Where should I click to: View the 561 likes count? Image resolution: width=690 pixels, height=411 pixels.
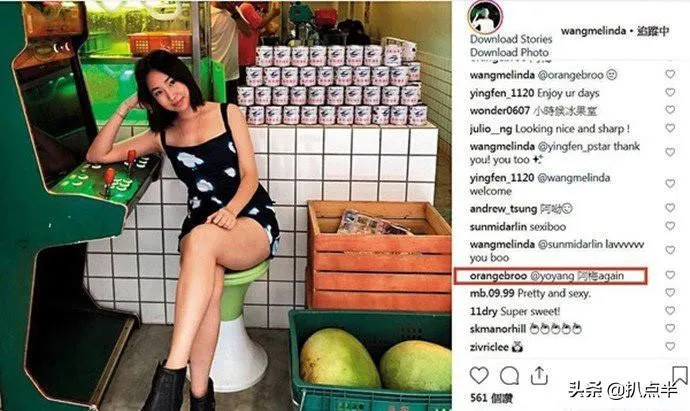[491, 398]
